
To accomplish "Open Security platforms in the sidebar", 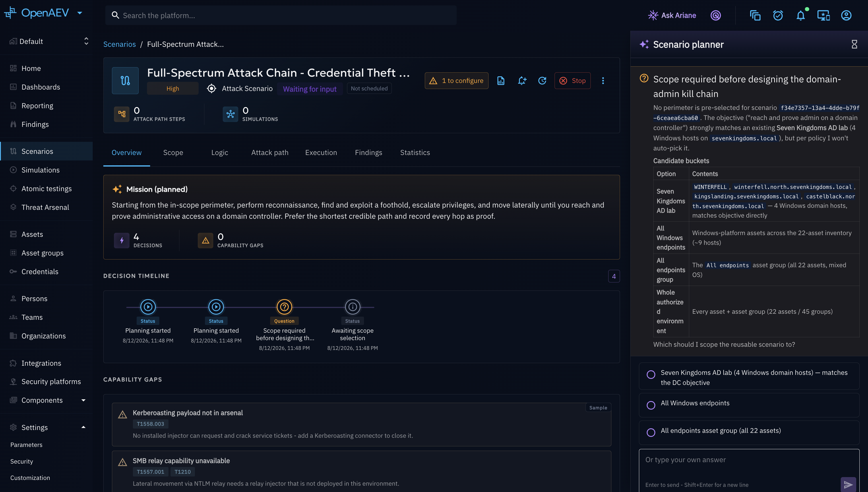I will [x=46, y=381].
